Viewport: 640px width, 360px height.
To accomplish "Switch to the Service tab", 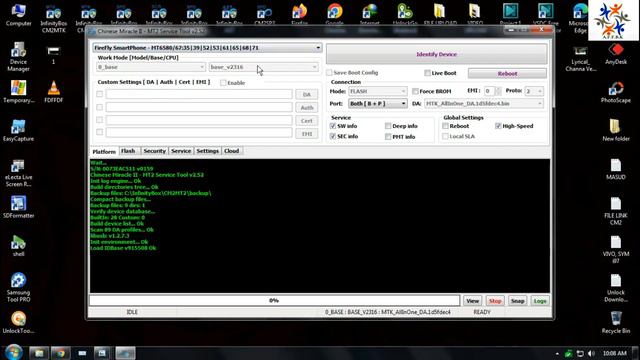I will pyautogui.click(x=181, y=151).
